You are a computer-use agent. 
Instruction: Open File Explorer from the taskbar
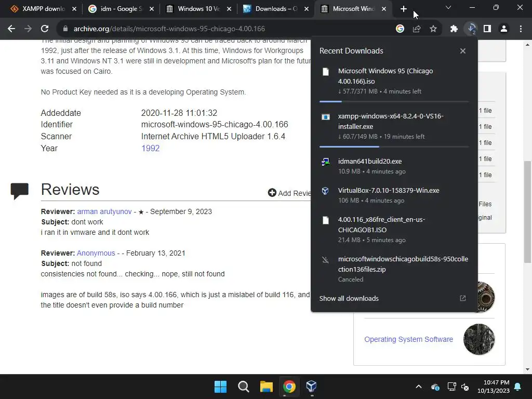267,387
